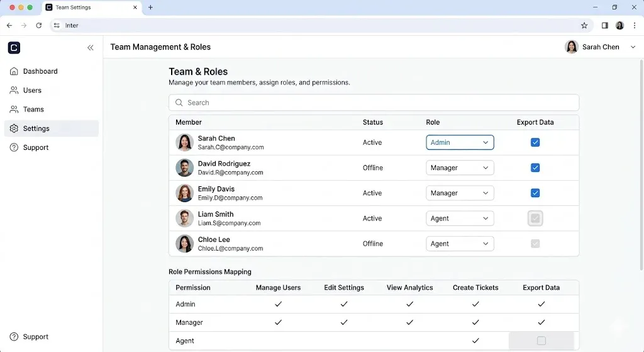The height and width of the screenshot is (352, 644).
Task: Click Emily Davis's profile photo
Action: [184, 193]
